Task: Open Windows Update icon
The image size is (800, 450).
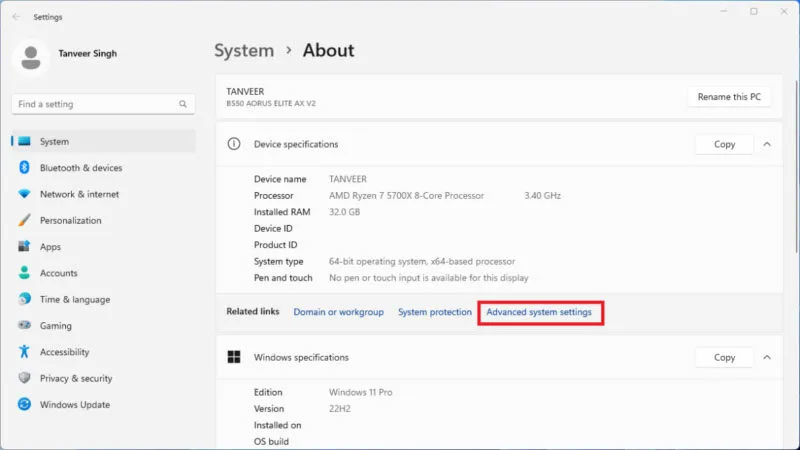Action: click(24, 405)
